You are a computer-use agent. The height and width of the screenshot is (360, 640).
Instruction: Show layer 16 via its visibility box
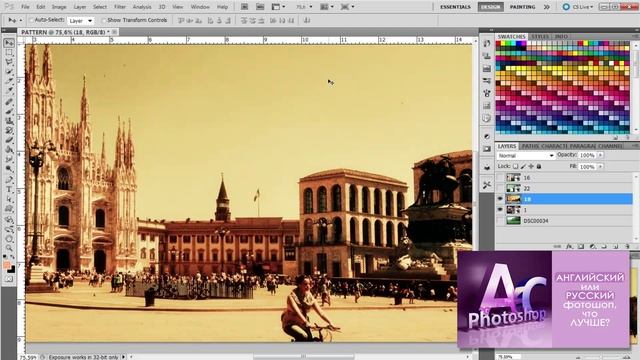pyautogui.click(x=500, y=178)
